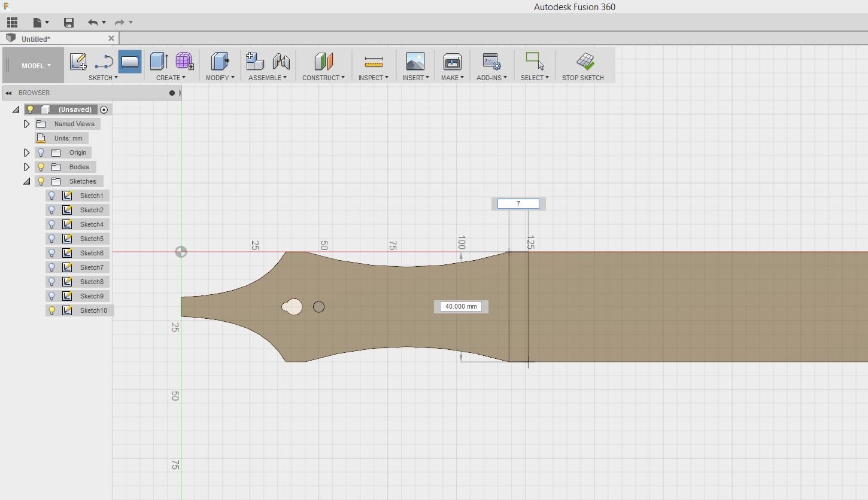Click the Redo arrow
This screenshot has height=500, width=868.
pyautogui.click(x=120, y=23)
